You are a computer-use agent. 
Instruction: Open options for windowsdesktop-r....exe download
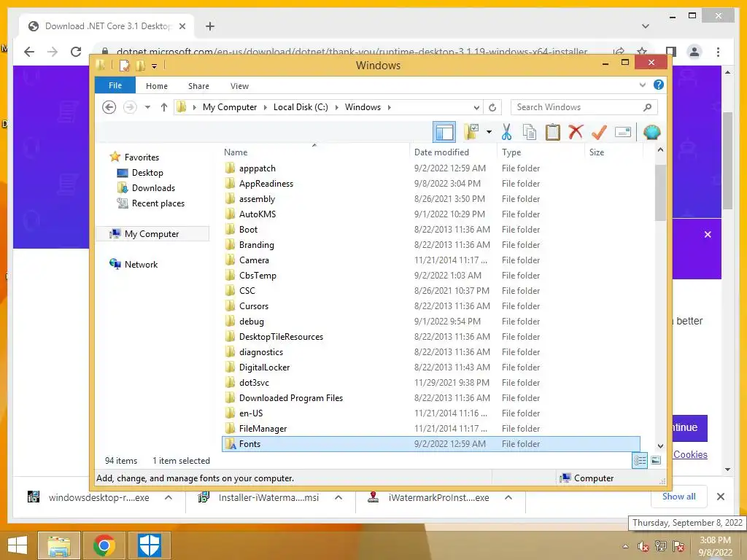click(x=169, y=497)
